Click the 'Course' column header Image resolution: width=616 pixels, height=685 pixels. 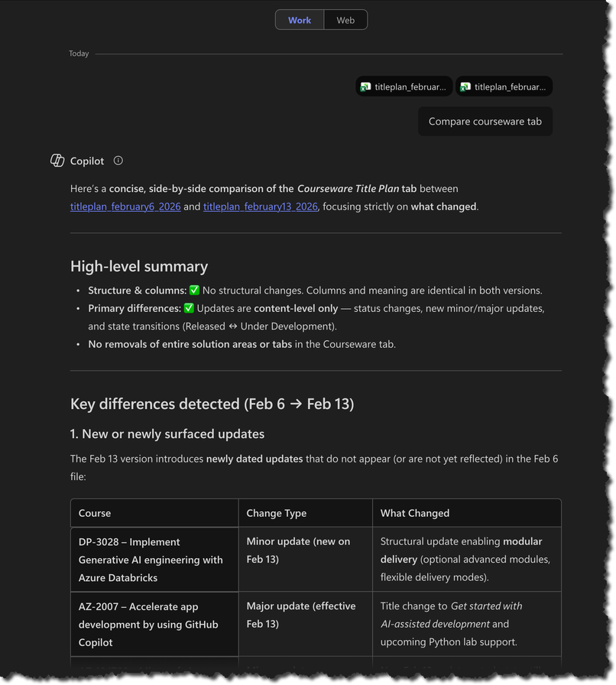[x=154, y=513]
